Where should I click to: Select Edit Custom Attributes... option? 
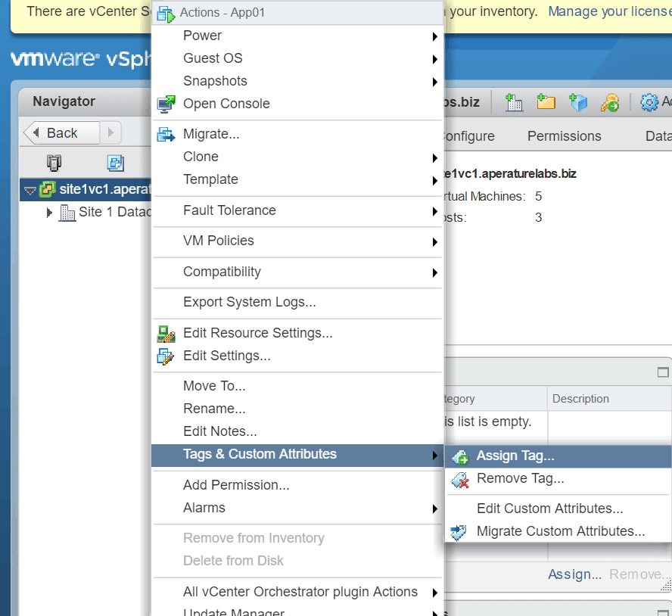coord(558,509)
